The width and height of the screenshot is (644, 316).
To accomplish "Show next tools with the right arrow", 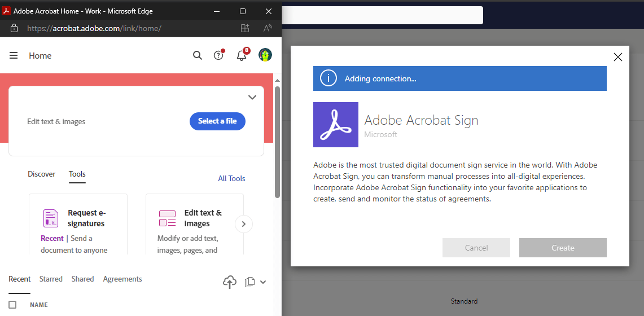I will [244, 224].
